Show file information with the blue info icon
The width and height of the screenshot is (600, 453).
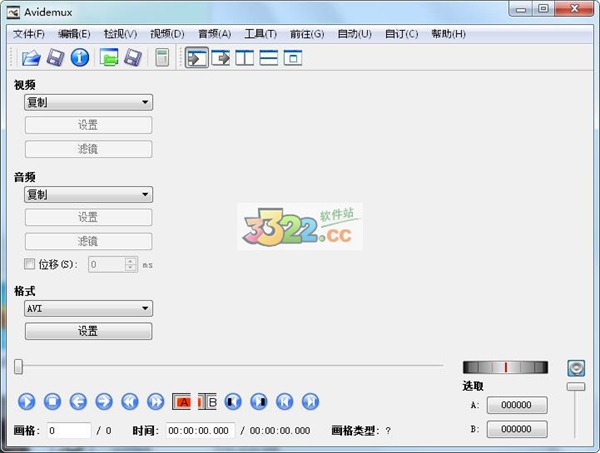80,58
